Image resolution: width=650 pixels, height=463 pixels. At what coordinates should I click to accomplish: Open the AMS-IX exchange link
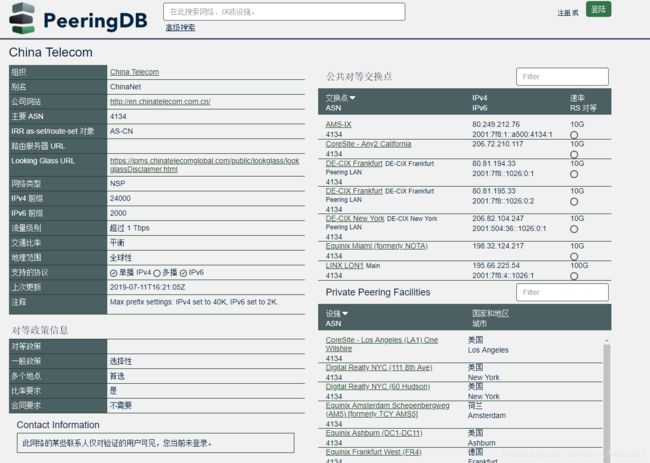click(x=338, y=124)
